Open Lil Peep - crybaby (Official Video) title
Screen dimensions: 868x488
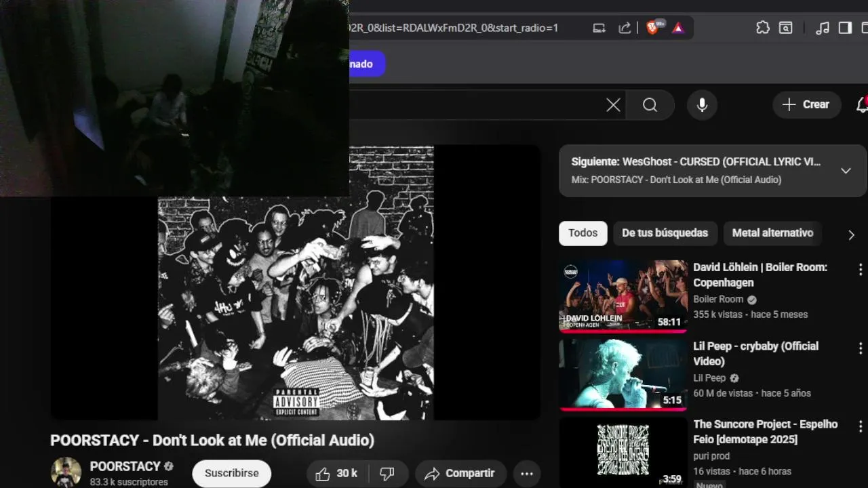pos(755,353)
